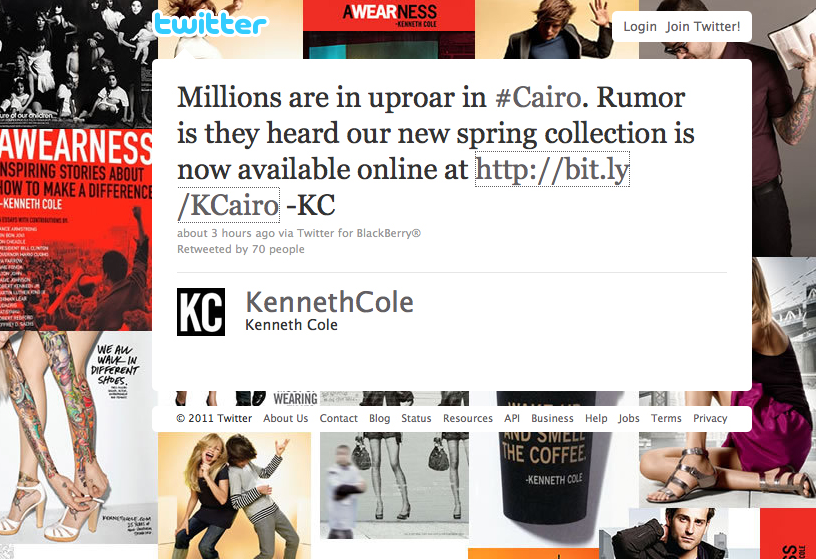Viewport: 816px width, 559px height.
Task: Open Resources in the footer
Action: coord(467,418)
